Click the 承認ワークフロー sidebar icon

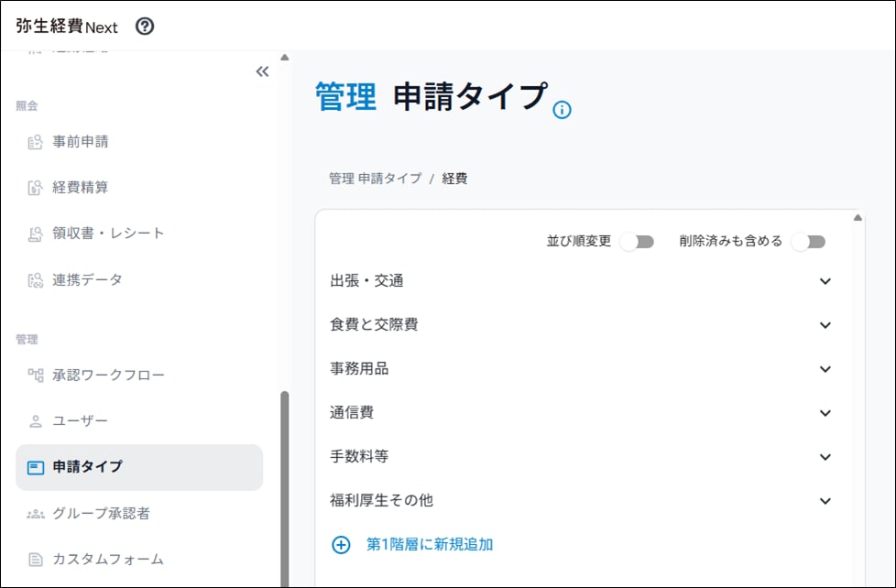(36, 375)
